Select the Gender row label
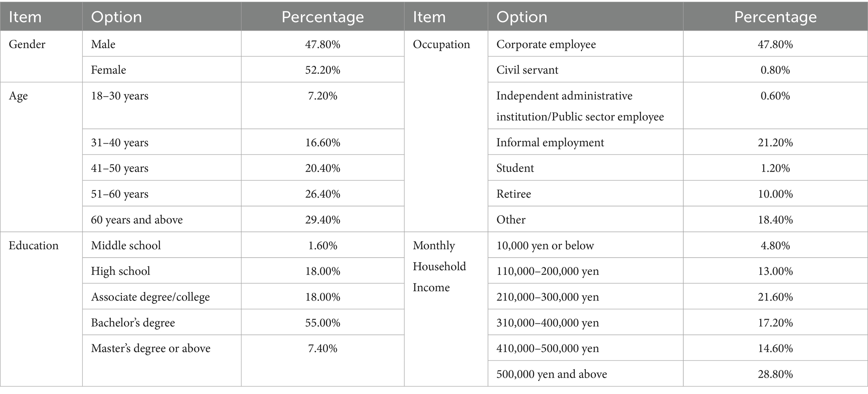 (x=27, y=44)
